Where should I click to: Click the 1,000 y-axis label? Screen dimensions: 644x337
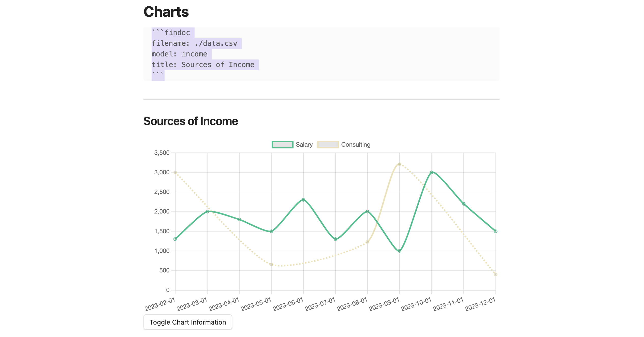click(162, 251)
